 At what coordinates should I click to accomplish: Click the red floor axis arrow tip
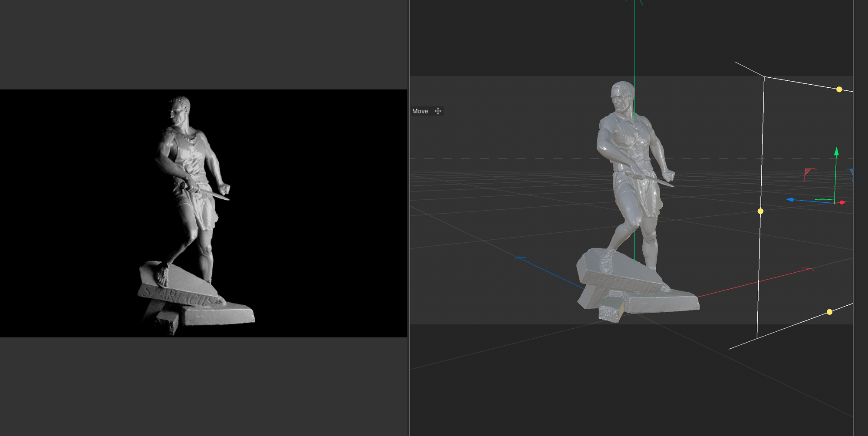[x=808, y=269]
